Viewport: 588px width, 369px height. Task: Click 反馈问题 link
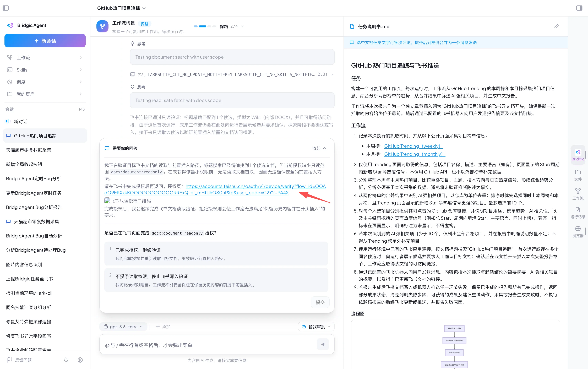[x=23, y=360]
